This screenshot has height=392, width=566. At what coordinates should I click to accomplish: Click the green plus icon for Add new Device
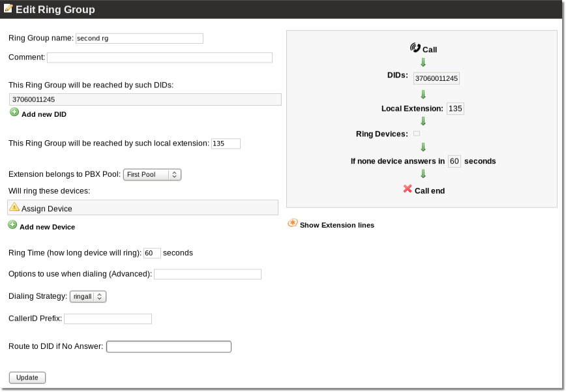(12, 225)
